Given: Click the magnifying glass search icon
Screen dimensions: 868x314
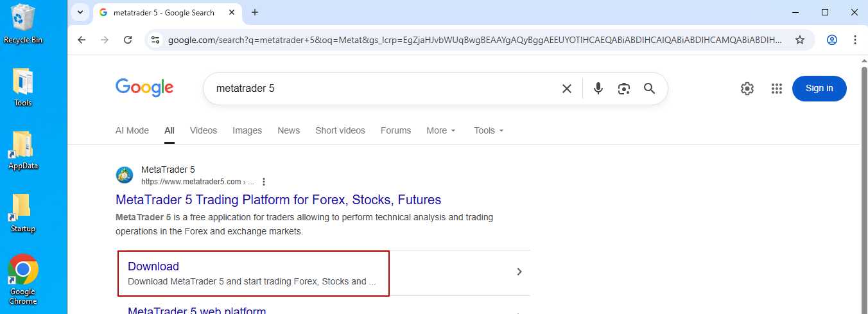Looking at the screenshot, I should 649,89.
